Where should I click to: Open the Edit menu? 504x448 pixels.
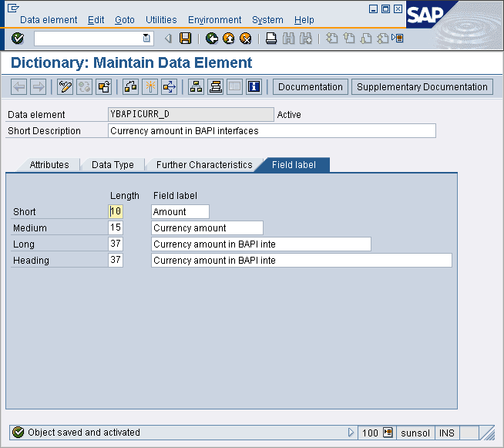tap(96, 20)
